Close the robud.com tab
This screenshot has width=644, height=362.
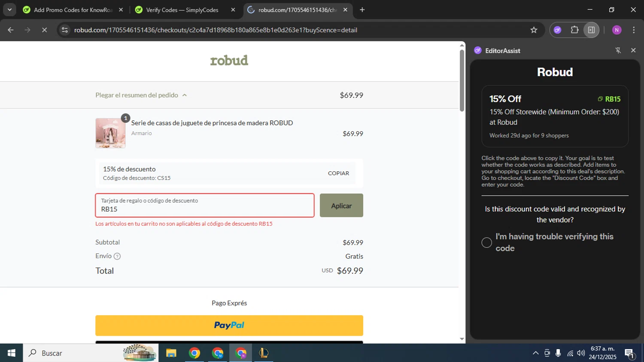pyautogui.click(x=345, y=10)
